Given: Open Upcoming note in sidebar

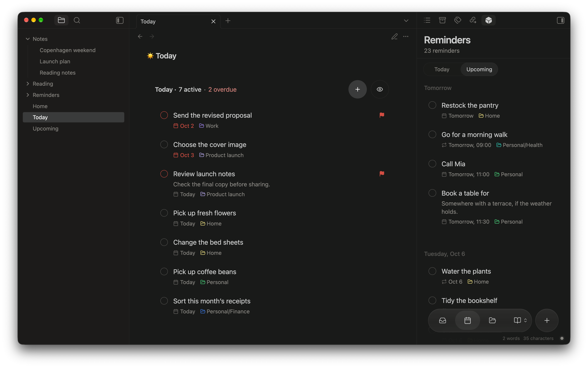Looking at the screenshot, I should 45,129.
